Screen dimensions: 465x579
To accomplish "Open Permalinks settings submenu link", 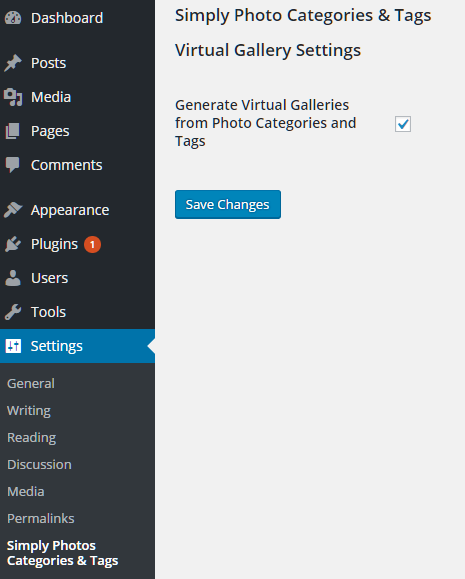I will click(41, 518).
